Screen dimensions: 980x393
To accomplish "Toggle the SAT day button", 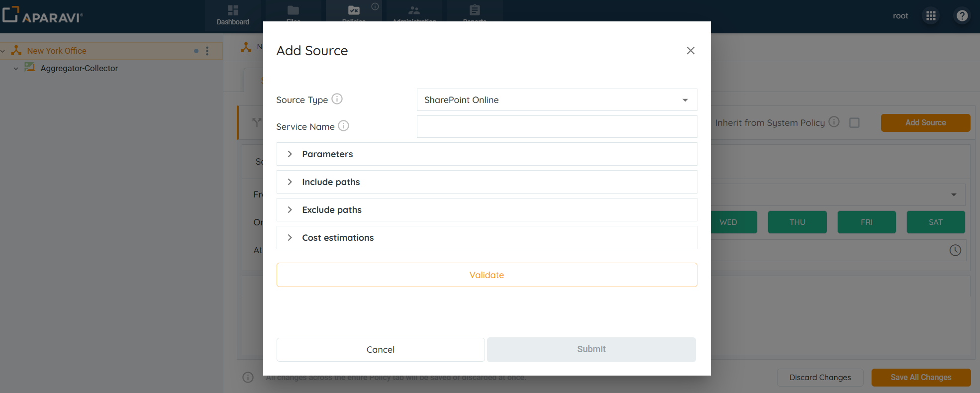I will 935,222.
